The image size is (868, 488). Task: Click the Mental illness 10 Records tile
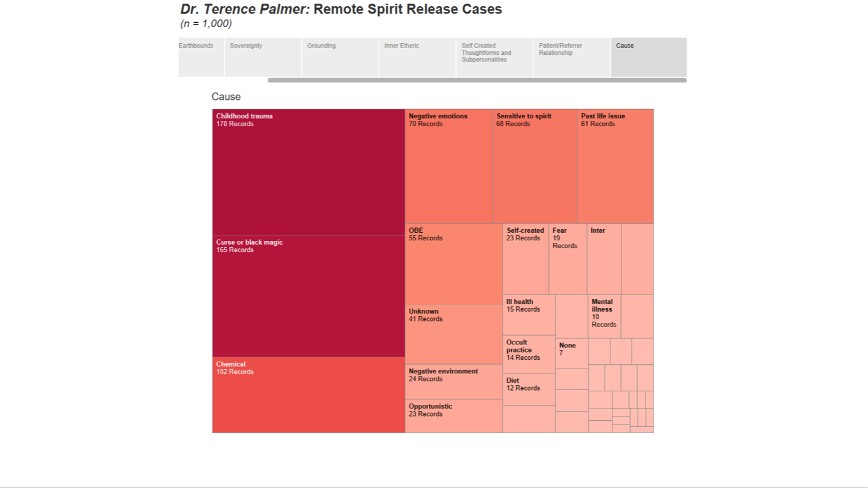tap(604, 316)
